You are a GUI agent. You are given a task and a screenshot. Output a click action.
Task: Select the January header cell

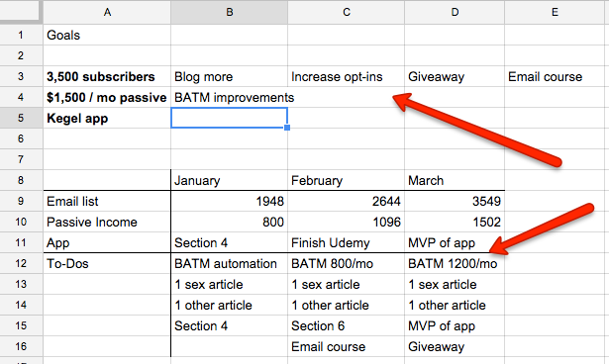pyautogui.click(x=229, y=180)
